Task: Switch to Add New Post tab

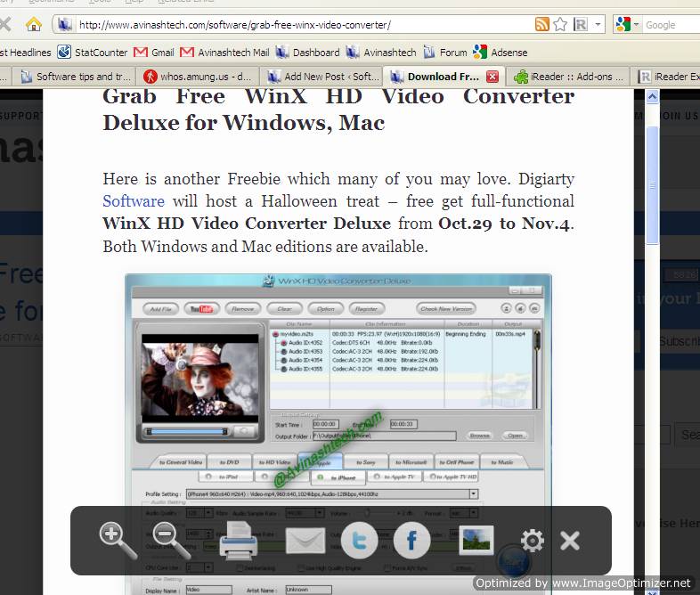Action: pos(322,77)
